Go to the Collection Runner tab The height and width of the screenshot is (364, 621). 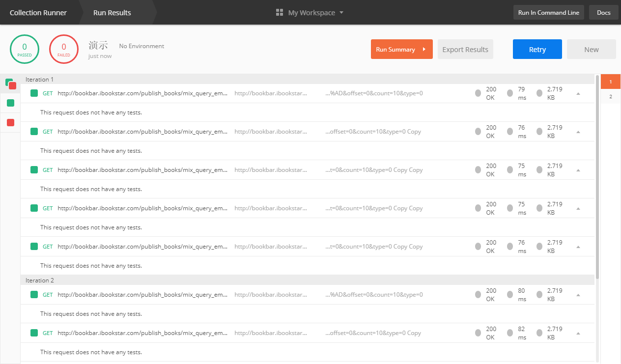(38, 13)
